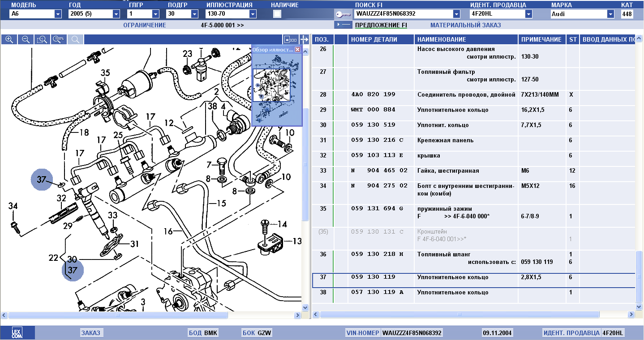Screen dimensions: 644x340
Task: Open the ИЛЛЮСТРАЦИЯ dropdown showing 130-70
Action: 253,14
